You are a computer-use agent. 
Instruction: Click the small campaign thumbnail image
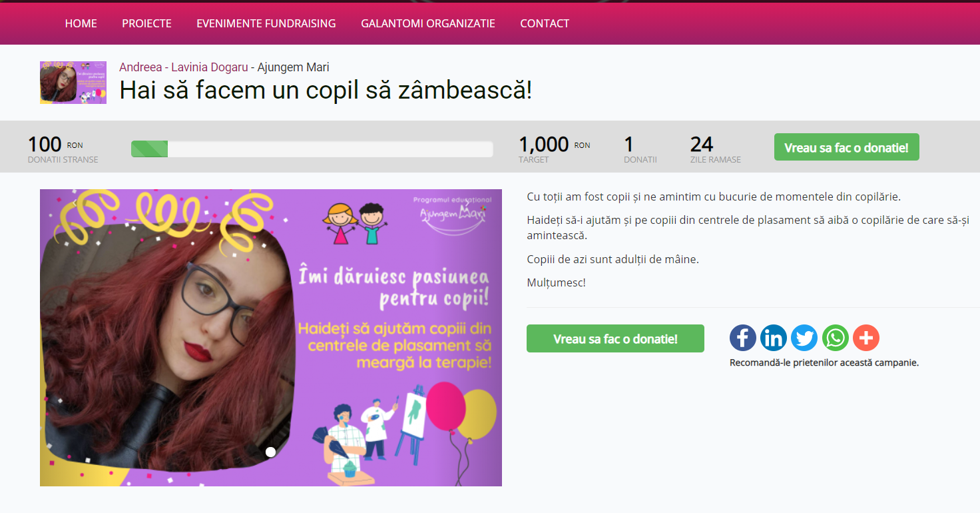click(73, 83)
